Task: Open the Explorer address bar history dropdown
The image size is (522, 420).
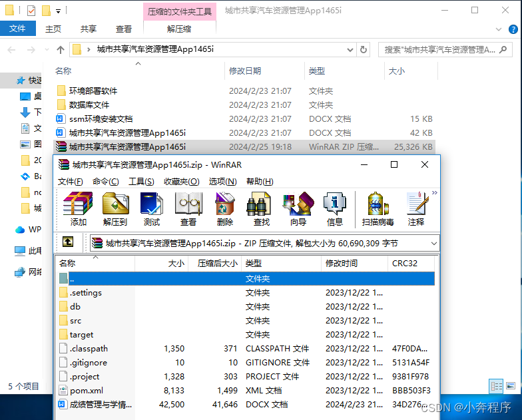Action: tap(350, 50)
